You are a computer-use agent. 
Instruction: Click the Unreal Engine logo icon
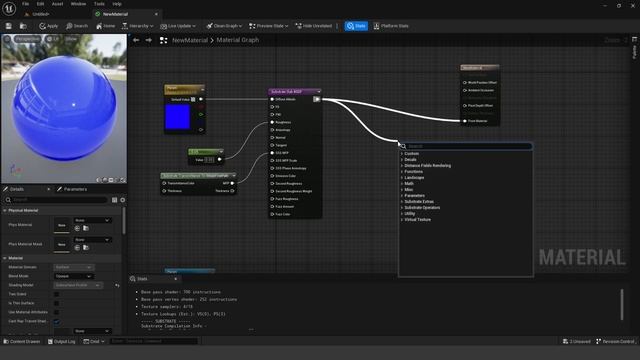point(9,9)
